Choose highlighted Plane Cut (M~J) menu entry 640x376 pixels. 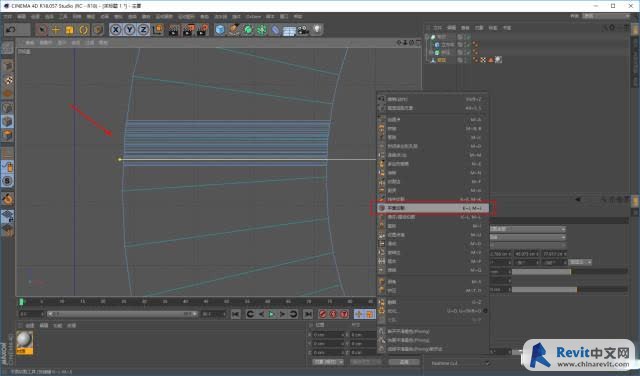433,208
